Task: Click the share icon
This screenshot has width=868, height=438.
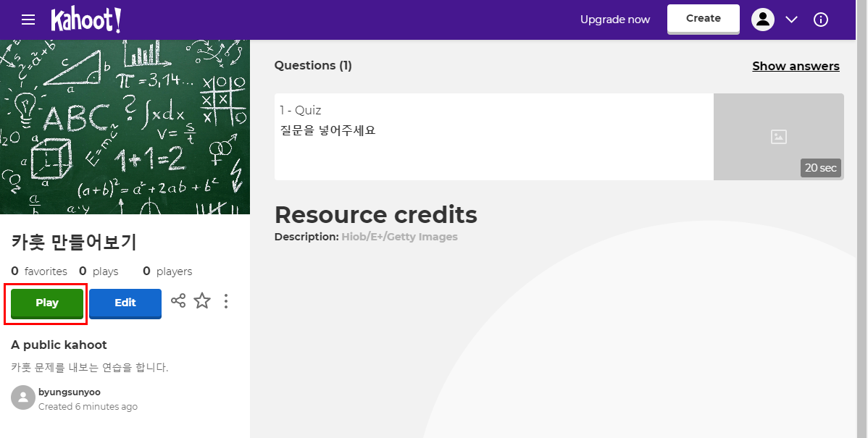Action: pos(178,301)
